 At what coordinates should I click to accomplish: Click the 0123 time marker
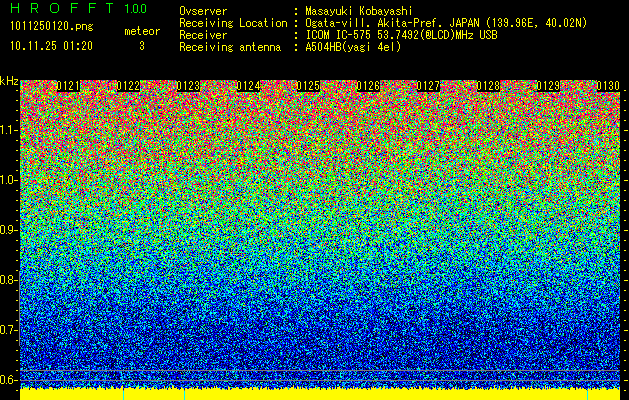(188, 86)
